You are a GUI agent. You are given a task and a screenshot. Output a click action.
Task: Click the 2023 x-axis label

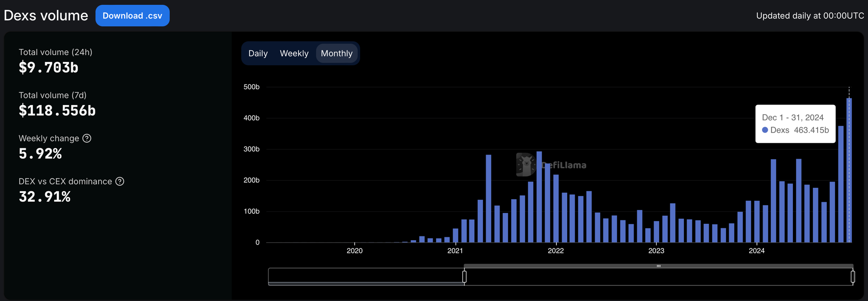(656, 251)
